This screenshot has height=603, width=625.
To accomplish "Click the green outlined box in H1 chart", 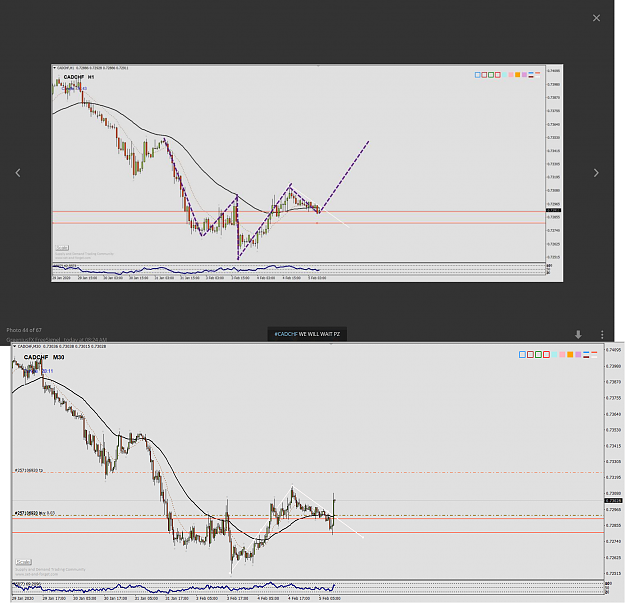I will pyautogui.click(x=491, y=75).
